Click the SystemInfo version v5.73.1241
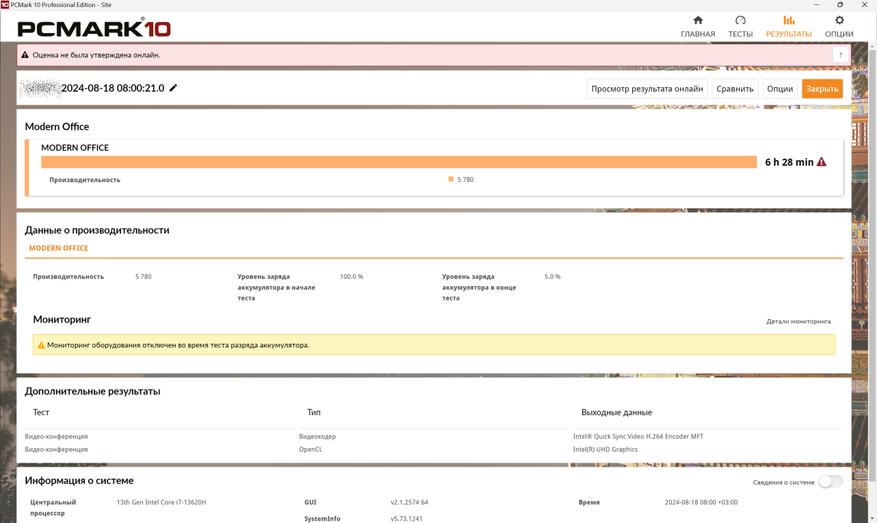 (x=406, y=519)
